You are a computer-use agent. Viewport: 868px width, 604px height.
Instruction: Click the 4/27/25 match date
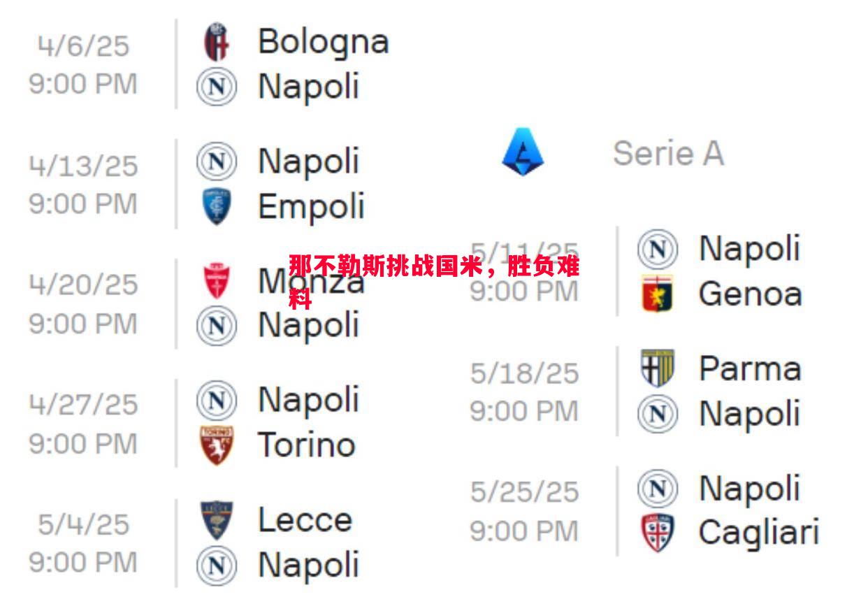coord(83,404)
